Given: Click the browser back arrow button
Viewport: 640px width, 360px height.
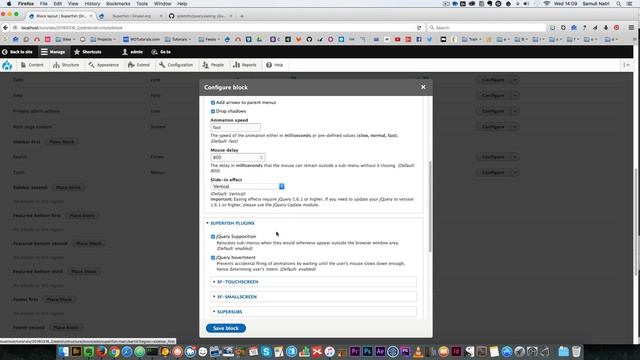Looking at the screenshot, I should point(5,27).
